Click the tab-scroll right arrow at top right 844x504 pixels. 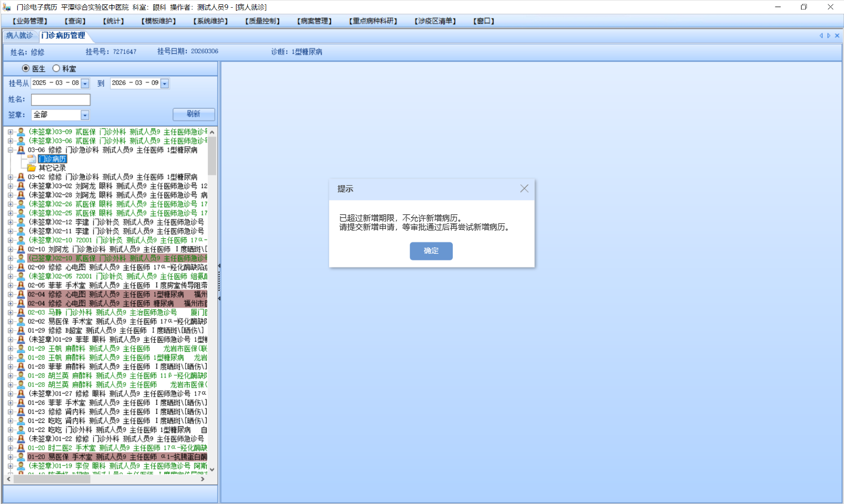point(828,36)
